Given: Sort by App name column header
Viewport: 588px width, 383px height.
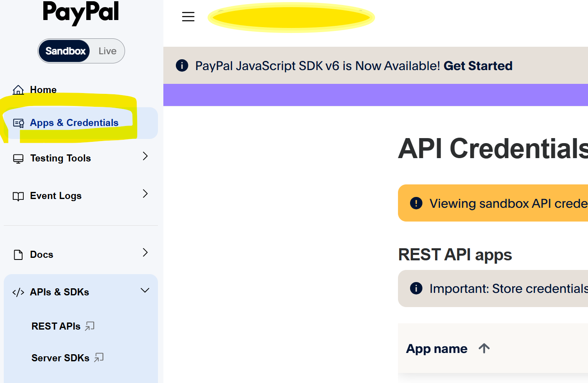Looking at the screenshot, I should click(437, 349).
